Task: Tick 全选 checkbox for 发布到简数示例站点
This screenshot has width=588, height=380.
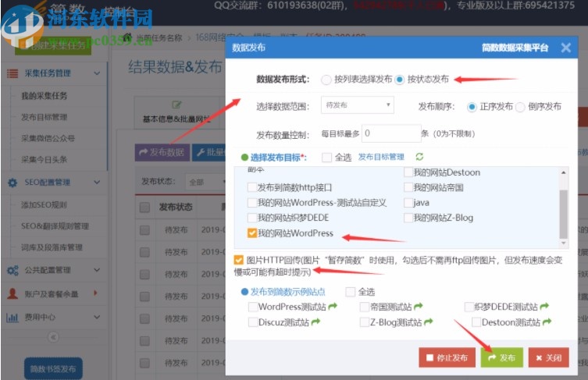Action: 351,292
